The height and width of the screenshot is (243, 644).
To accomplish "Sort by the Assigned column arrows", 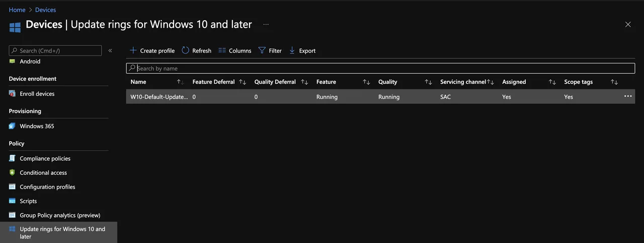I will 552,82.
